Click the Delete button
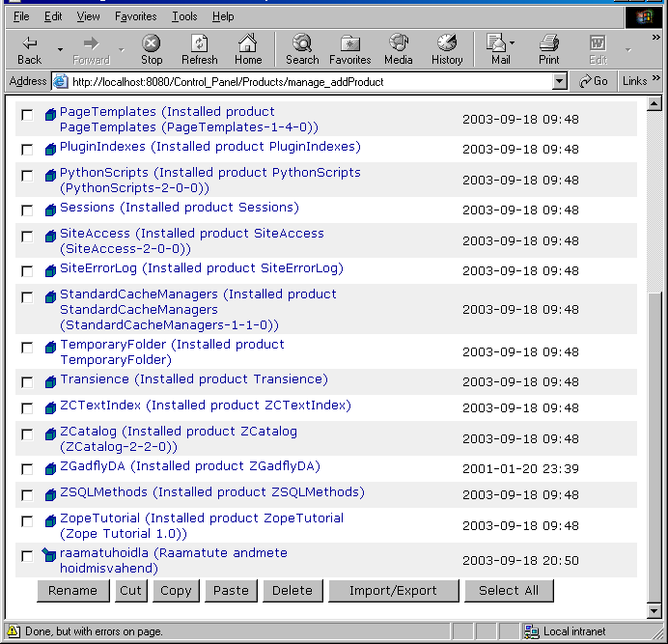The image size is (668, 644). coord(292,590)
